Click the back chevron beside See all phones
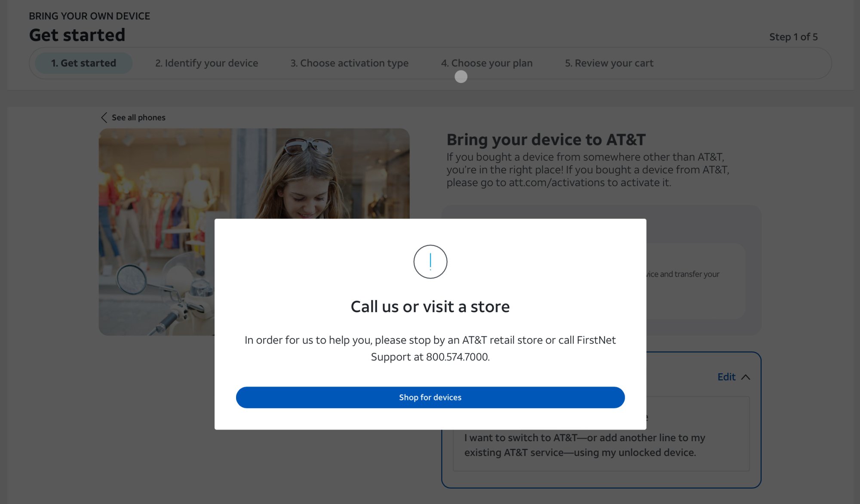This screenshot has height=504, width=860. tap(104, 117)
